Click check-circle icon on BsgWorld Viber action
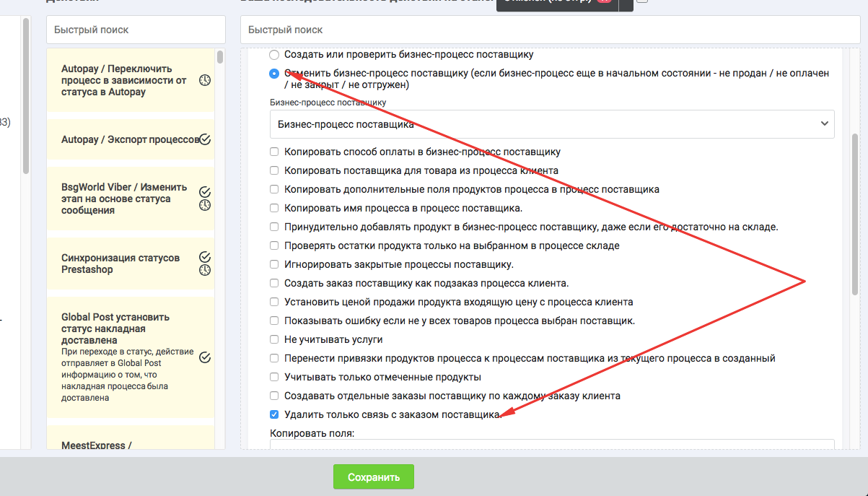The image size is (868, 496). [x=205, y=192]
